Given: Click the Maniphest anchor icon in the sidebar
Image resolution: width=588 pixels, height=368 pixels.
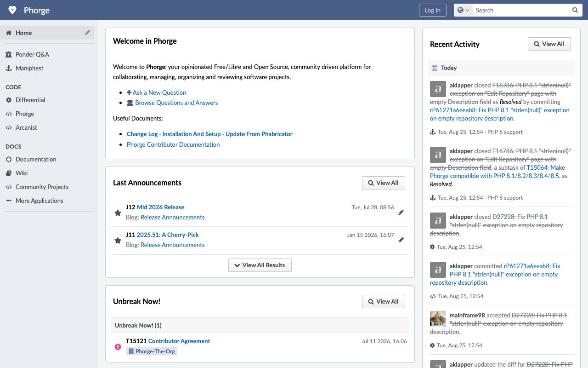Looking at the screenshot, I should (9, 68).
